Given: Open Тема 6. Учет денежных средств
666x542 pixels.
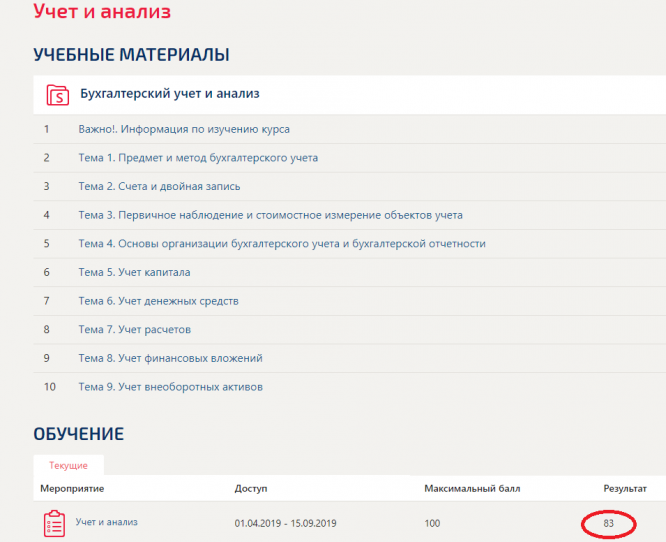Looking at the screenshot, I should click(158, 301).
